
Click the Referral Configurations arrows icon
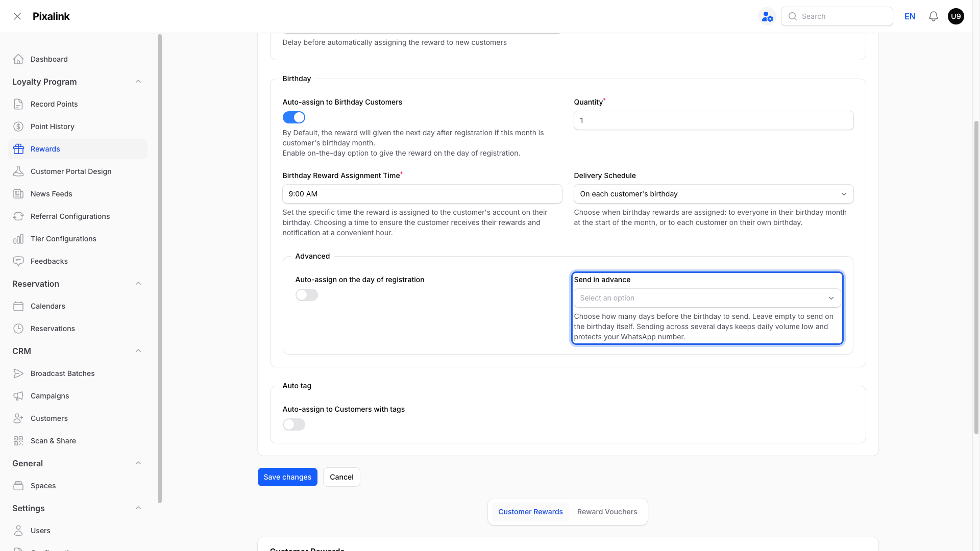click(18, 216)
